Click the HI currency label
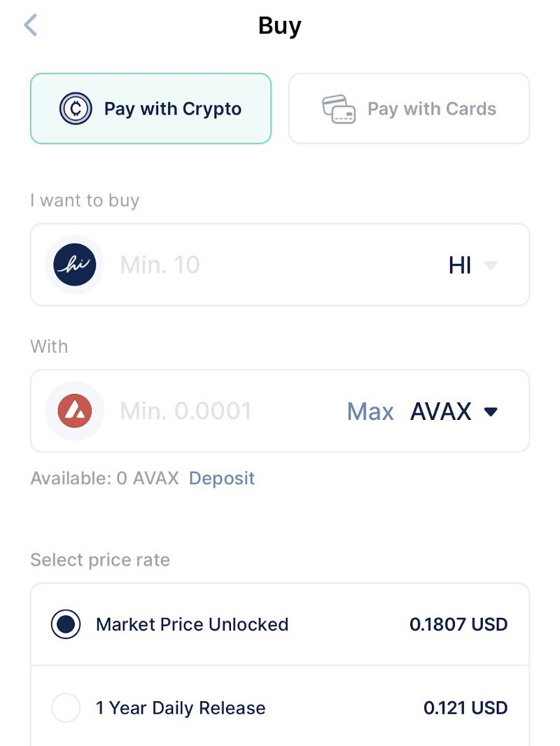Screen dimensions: 560x746 (x=460, y=265)
